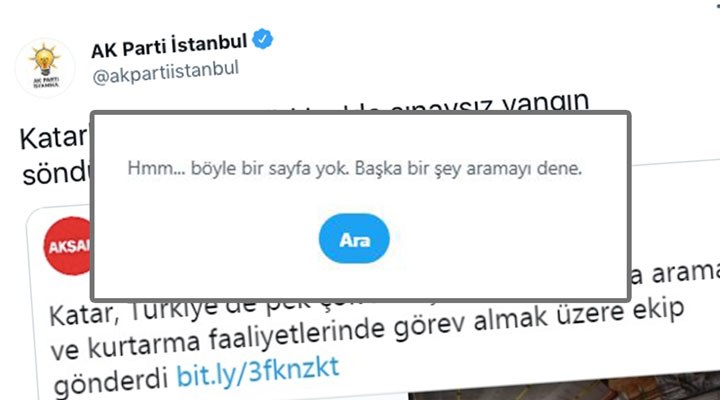
Task: Click the word 'yangın' in the tweet text
Action: (546, 102)
